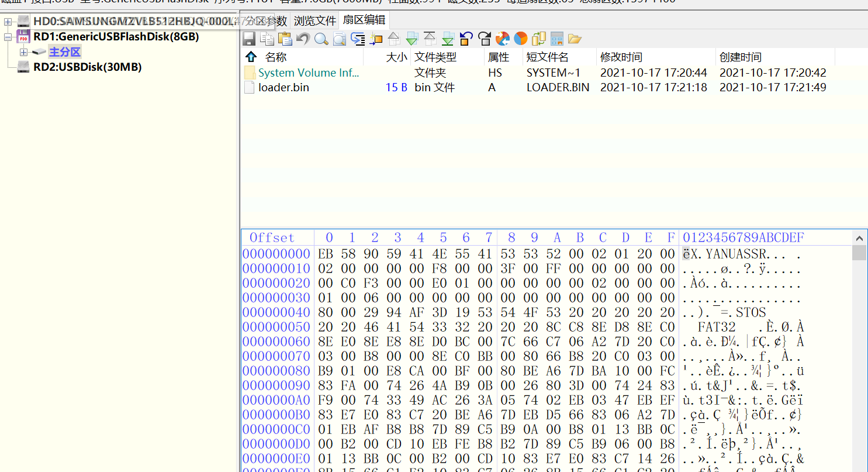Click the yellow cylinders swap icon
The width and height of the screenshot is (868, 472).
(539, 39)
